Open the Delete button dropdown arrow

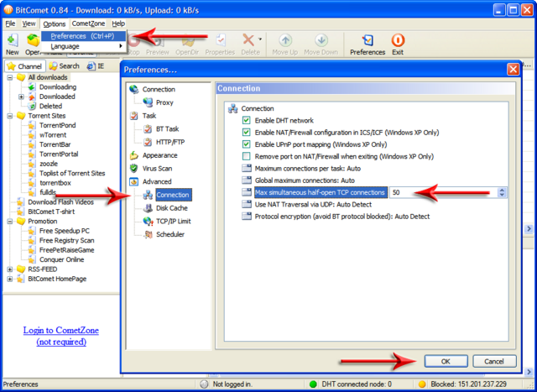pyautogui.click(x=260, y=39)
